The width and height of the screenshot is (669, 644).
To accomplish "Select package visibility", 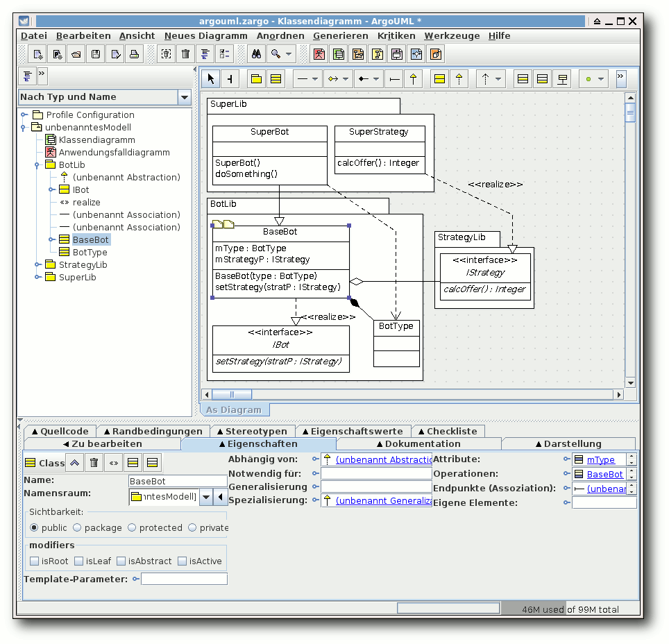I will click(x=77, y=528).
